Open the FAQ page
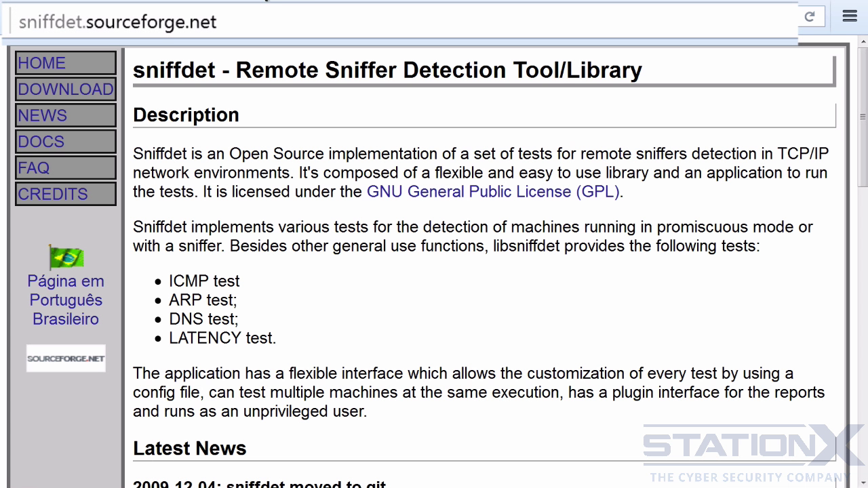The width and height of the screenshot is (868, 488). pos(66,167)
